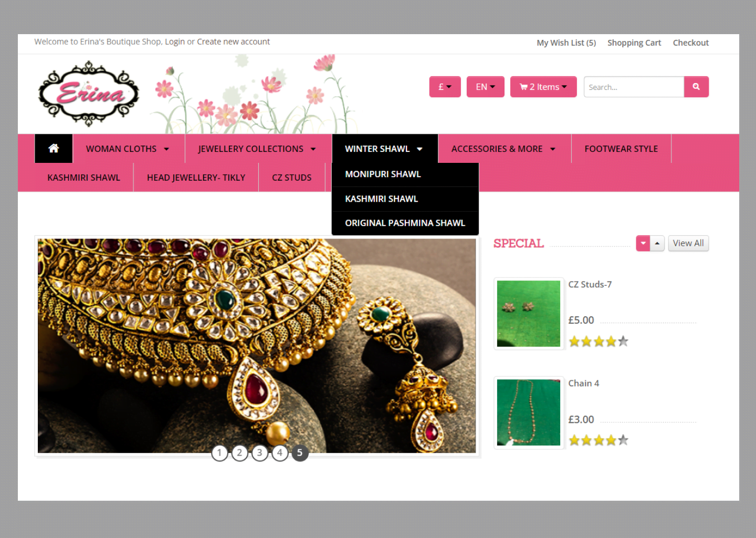Viewport: 756px width, 538px height.
Task: Click the Create new account link
Action: click(x=233, y=42)
